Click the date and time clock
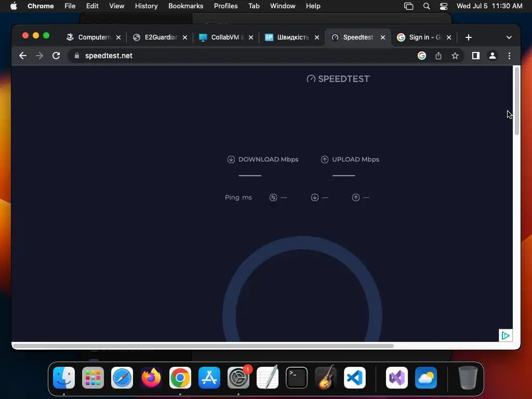The height and width of the screenshot is (399, 532). (x=489, y=6)
